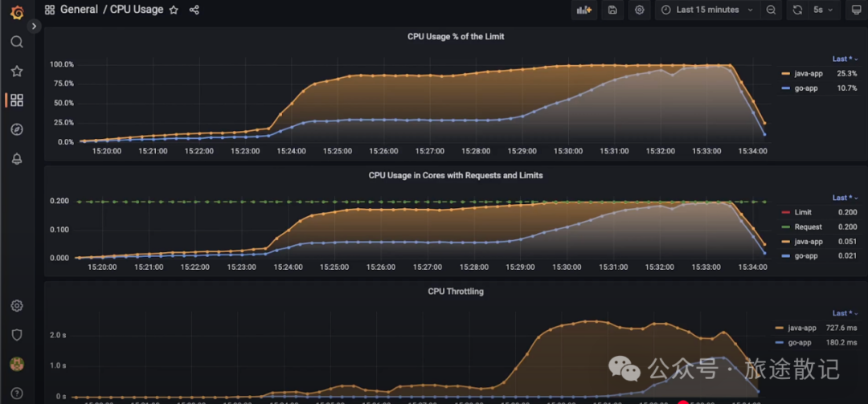Open the user profile avatar
The image size is (868, 404).
[x=17, y=364]
